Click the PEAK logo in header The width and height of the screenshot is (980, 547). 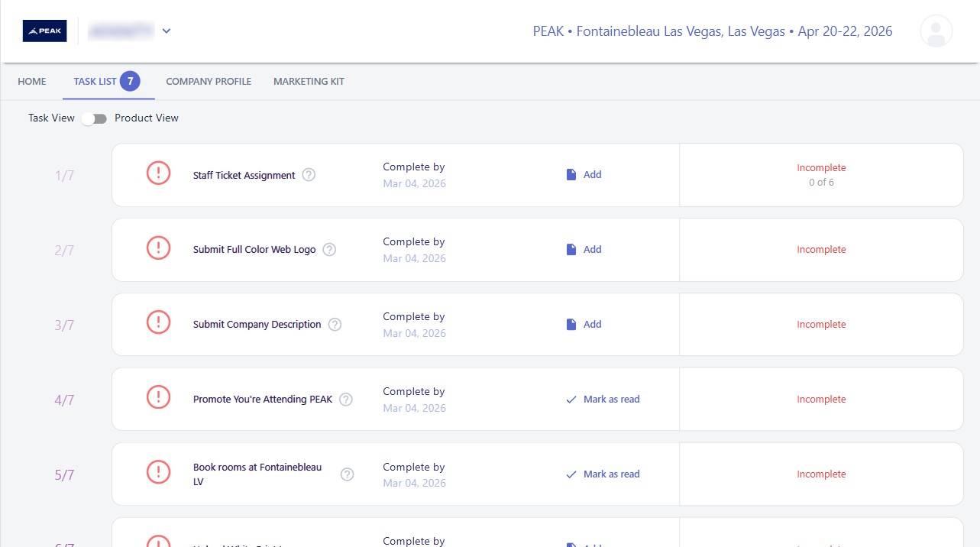point(44,31)
